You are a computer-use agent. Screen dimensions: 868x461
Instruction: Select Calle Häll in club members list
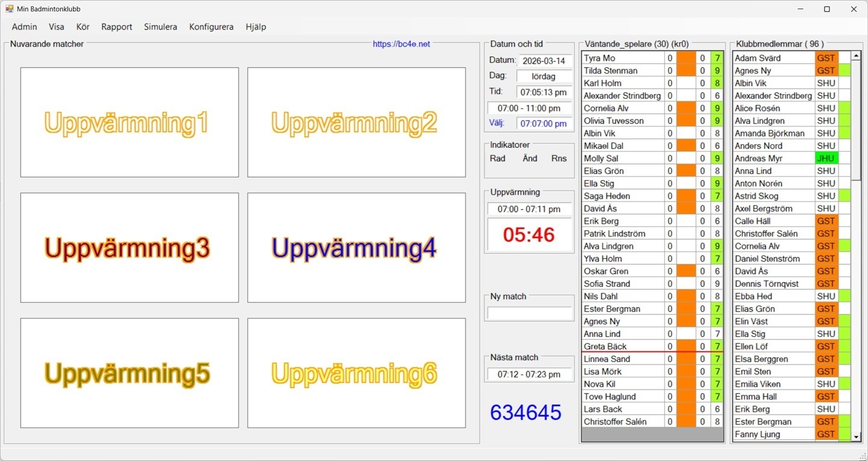pyautogui.click(x=773, y=221)
